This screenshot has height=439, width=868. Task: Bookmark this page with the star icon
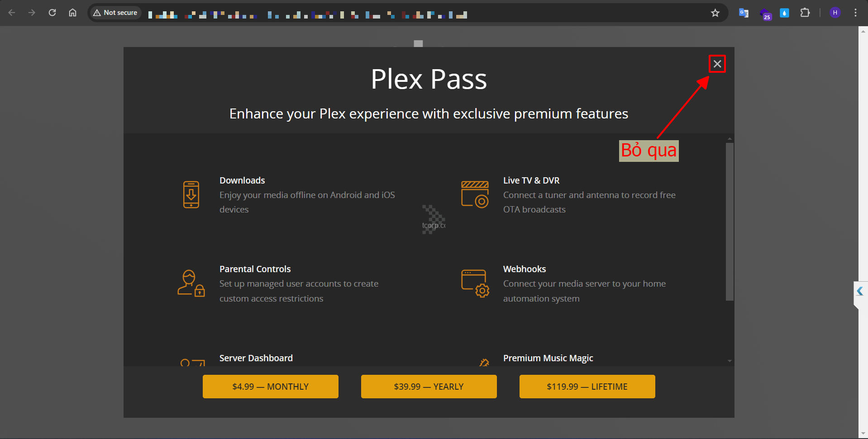(715, 13)
